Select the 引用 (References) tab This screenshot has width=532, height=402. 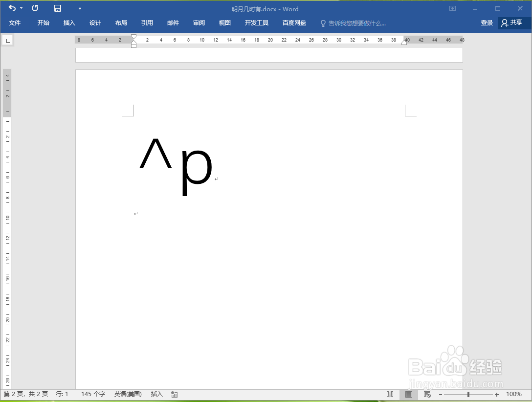147,22
